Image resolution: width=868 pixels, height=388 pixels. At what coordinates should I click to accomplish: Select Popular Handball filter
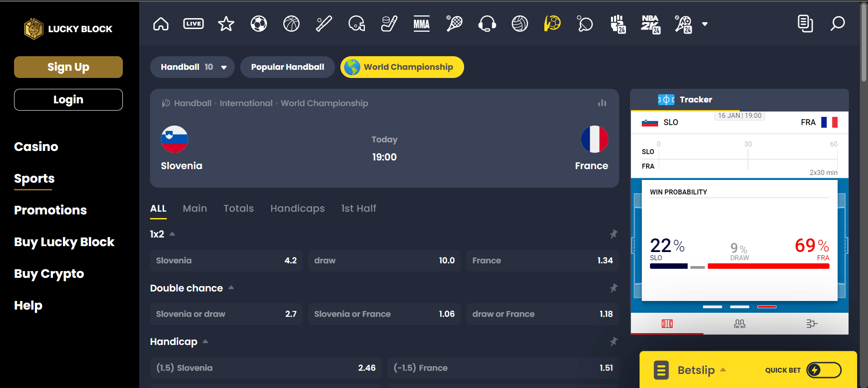287,67
